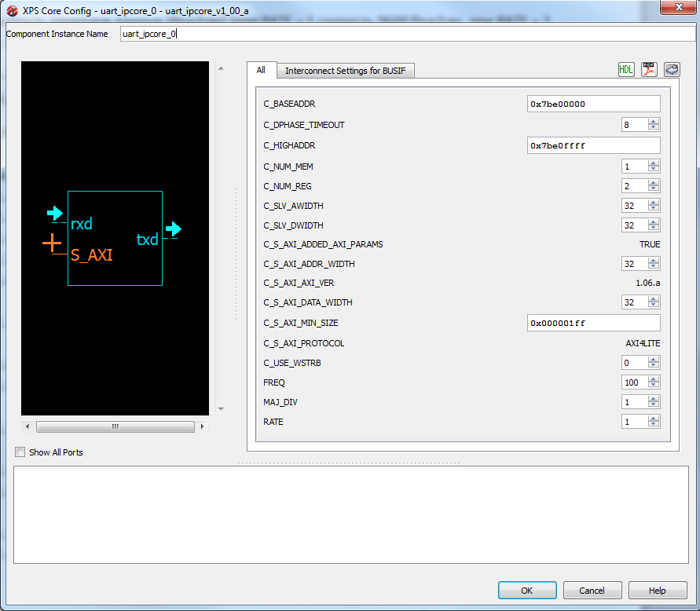Switch to the All tab
The image size is (700, 611).
261,70
